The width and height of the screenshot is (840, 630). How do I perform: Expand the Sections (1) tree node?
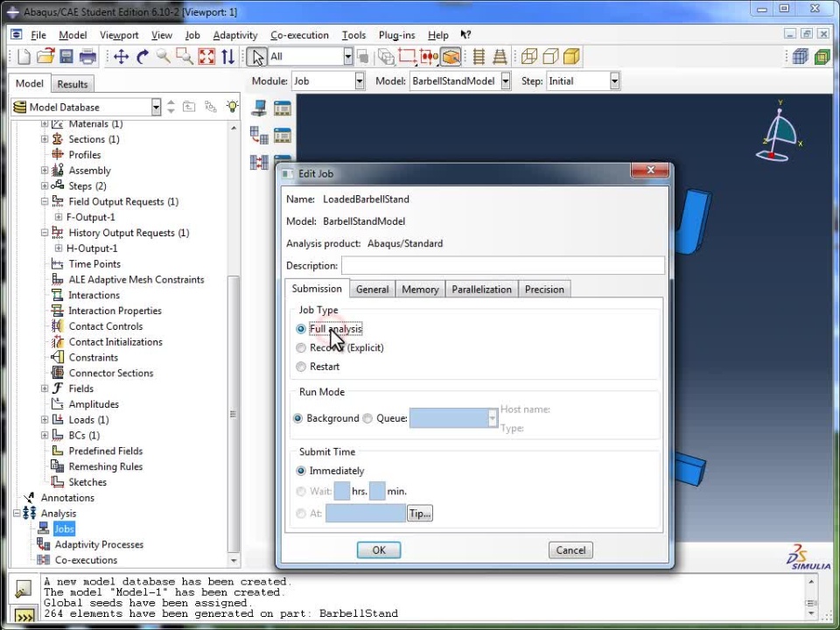click(x=45, y=139)
